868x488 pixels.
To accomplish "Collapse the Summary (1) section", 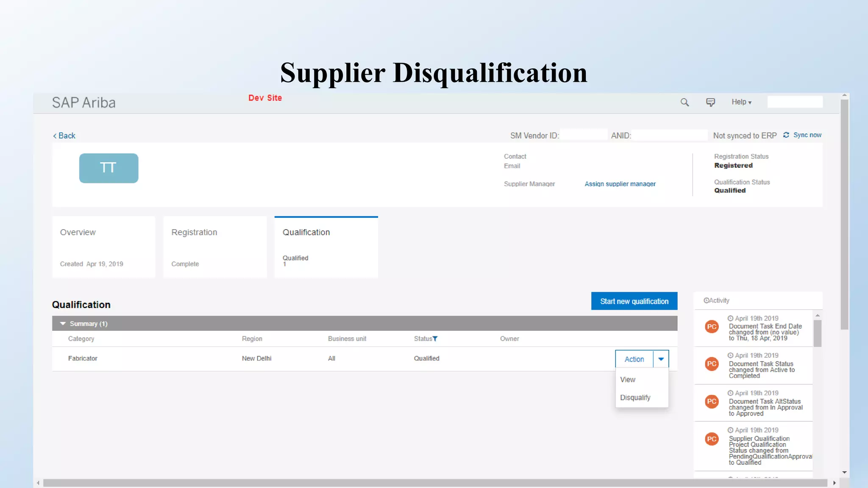I will (x=63, y=324).
